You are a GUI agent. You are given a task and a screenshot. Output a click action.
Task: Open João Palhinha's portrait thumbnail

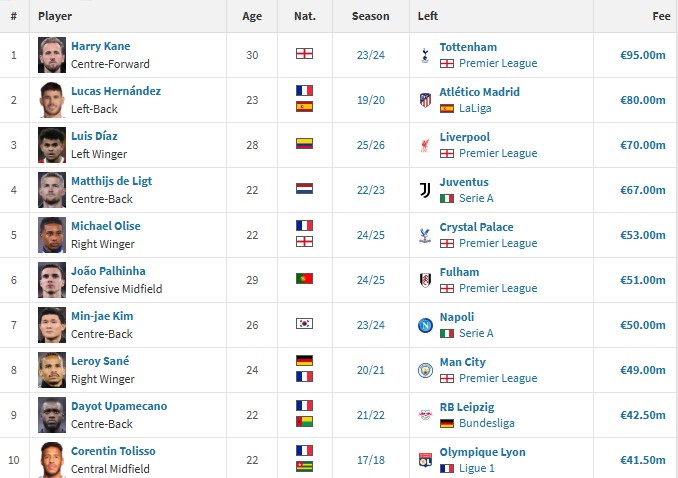pyautogui.click(x=52, y=280)
